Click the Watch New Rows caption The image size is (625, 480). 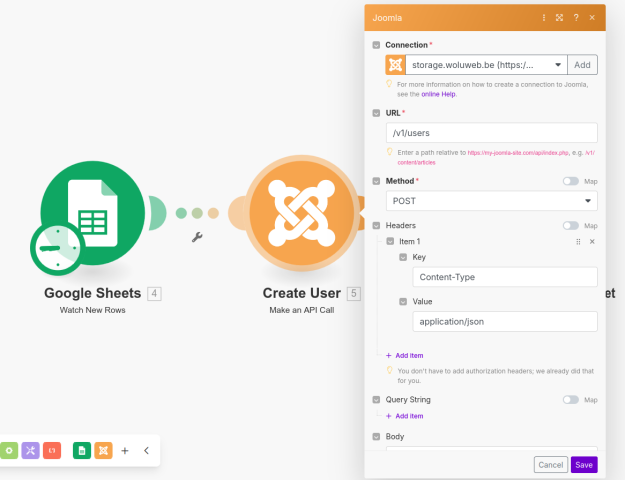pos(92,310)
